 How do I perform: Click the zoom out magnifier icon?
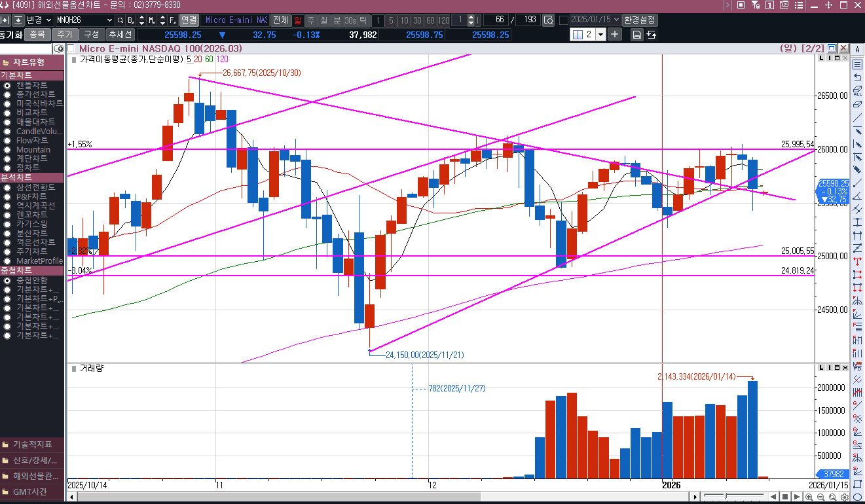click(821, 497)
